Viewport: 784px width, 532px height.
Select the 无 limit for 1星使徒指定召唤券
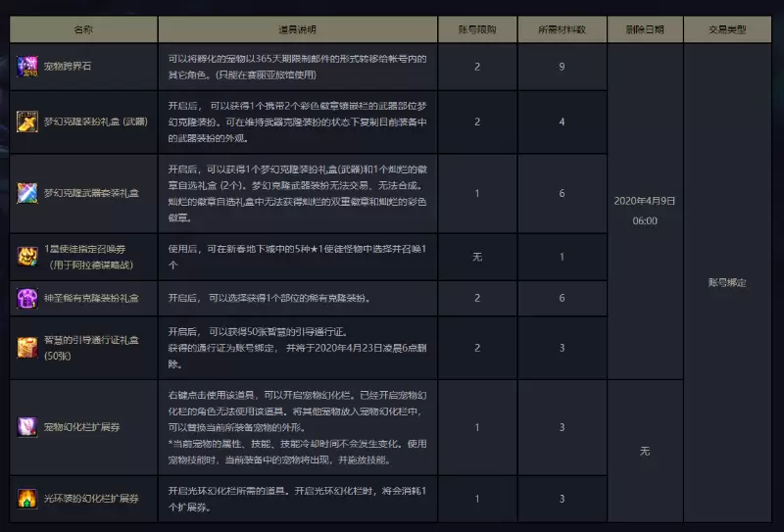tap(477, 257)
